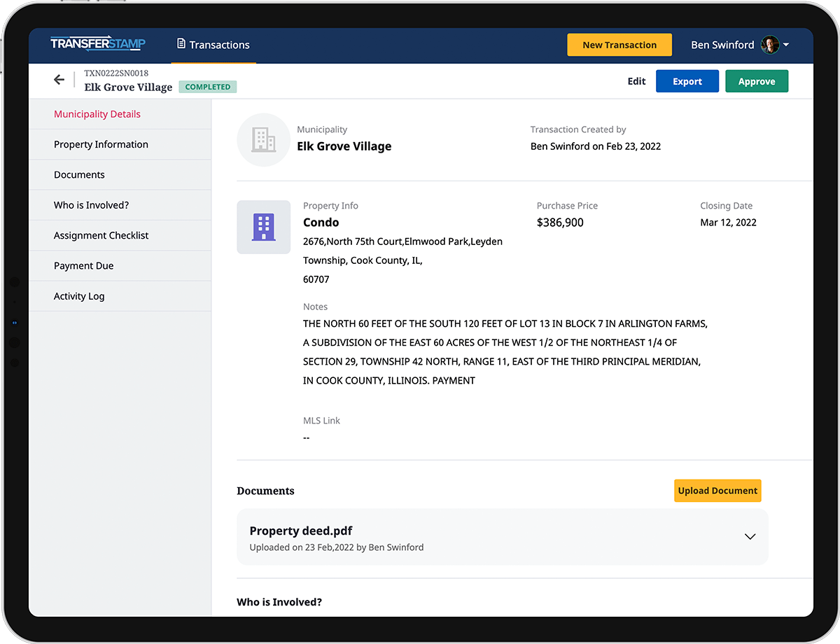Screen dimensions: 840x644
Task: Click the Mar 12, 2022 closing date
Action: pos(728,223)
